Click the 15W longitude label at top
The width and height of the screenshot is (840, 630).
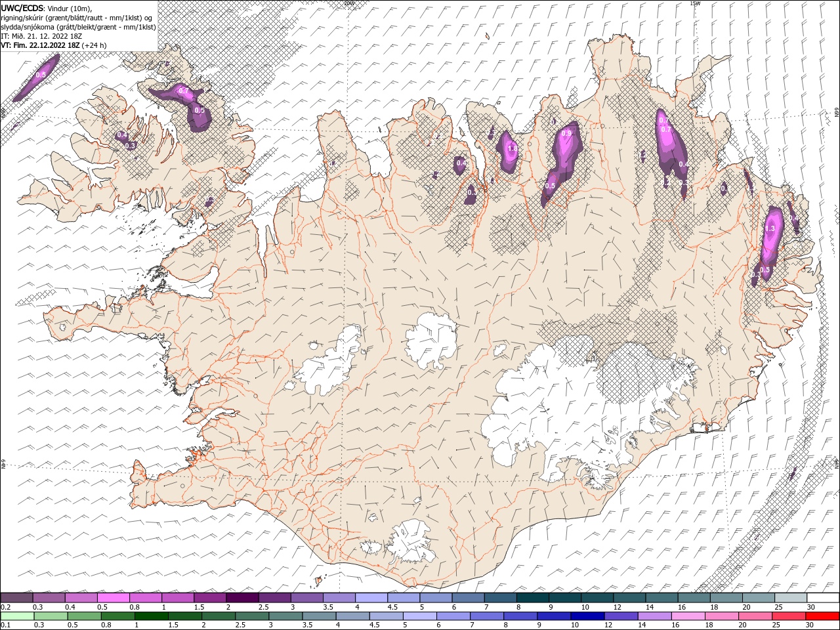[x=695, y=3]
